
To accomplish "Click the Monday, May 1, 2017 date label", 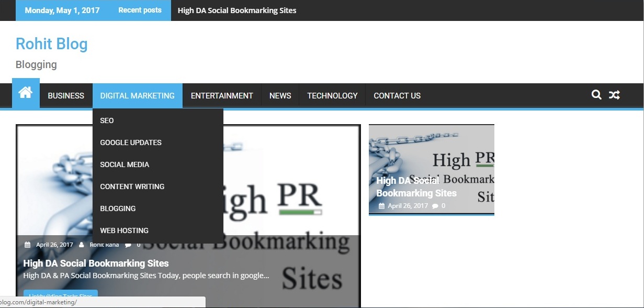I will click(x=62, y=10).
